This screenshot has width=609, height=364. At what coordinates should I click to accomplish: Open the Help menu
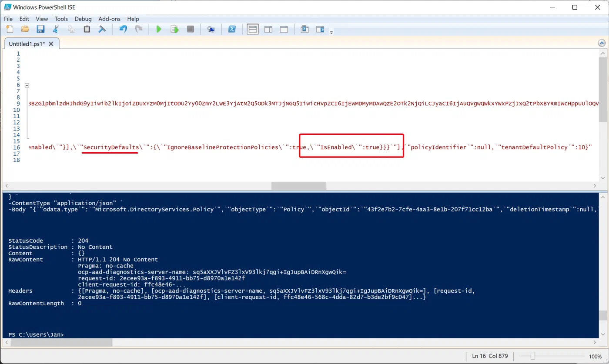tap(133, 19)
